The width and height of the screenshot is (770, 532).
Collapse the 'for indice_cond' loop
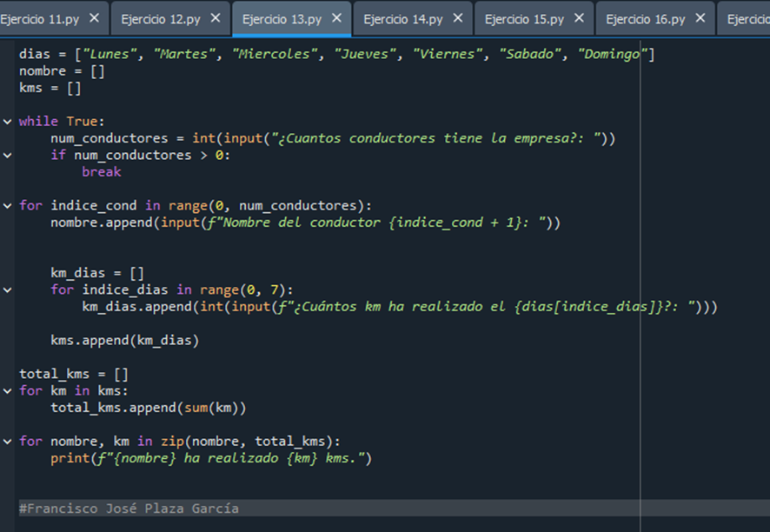8,206
